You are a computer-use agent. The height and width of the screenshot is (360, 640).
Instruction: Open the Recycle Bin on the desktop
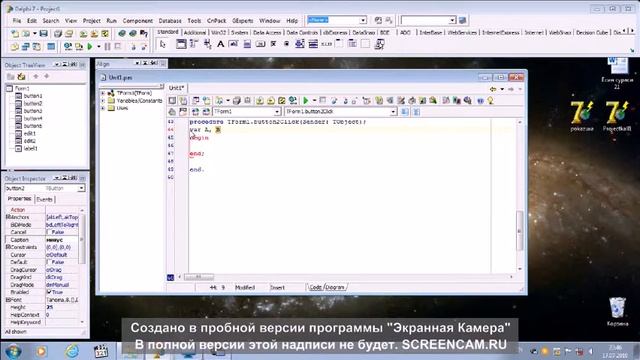[x=617, y=312]
